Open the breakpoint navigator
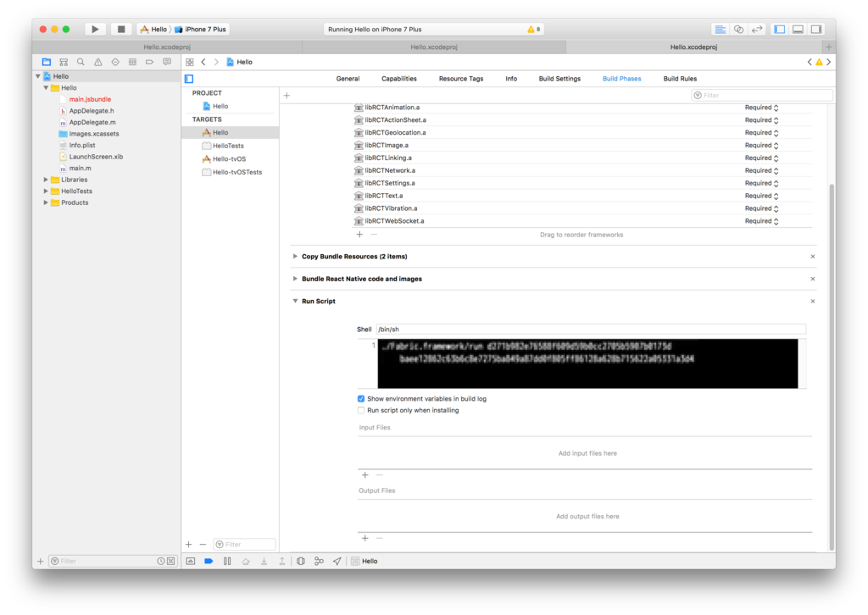The height and width of the screenshot is (615, 868). click(149, 62)
